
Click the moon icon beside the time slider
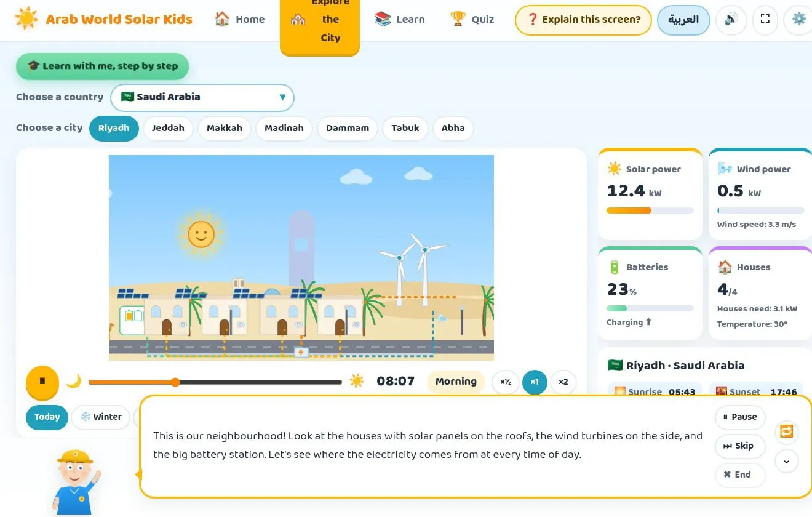[x=74, y=382]
